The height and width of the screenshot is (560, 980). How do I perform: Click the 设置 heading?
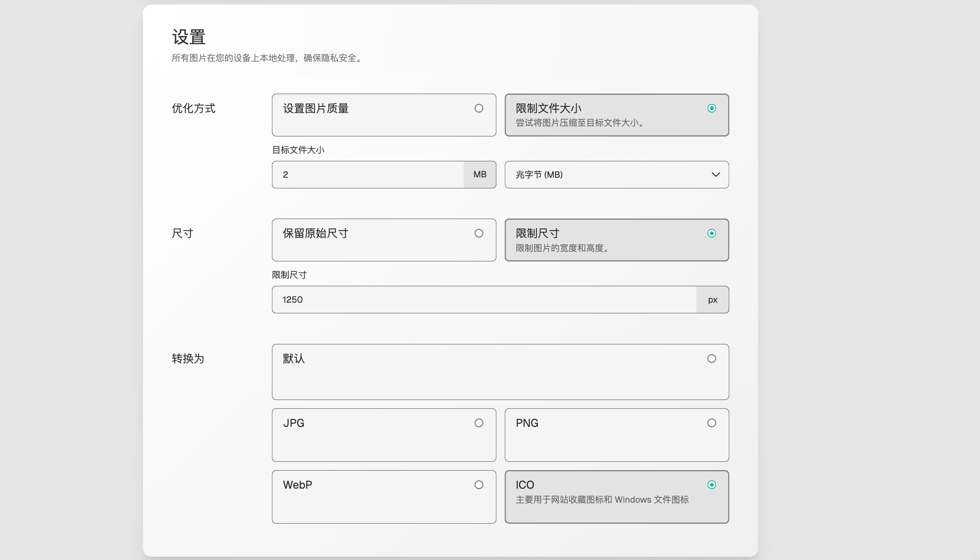click(189, 37)
